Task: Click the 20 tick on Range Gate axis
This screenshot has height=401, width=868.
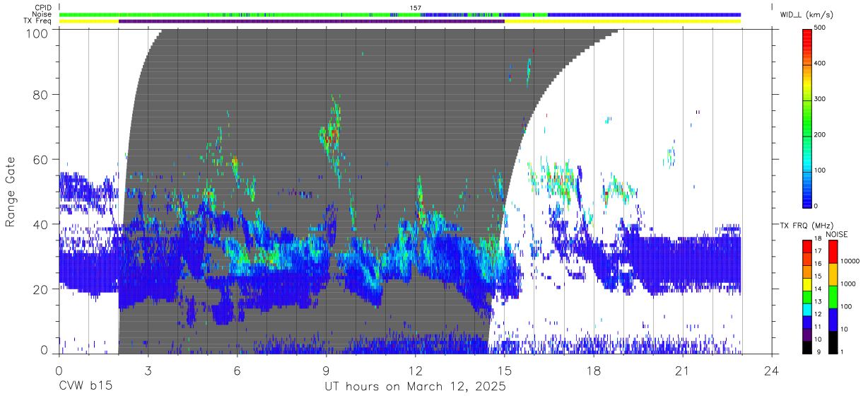Action: pos(41,289)
